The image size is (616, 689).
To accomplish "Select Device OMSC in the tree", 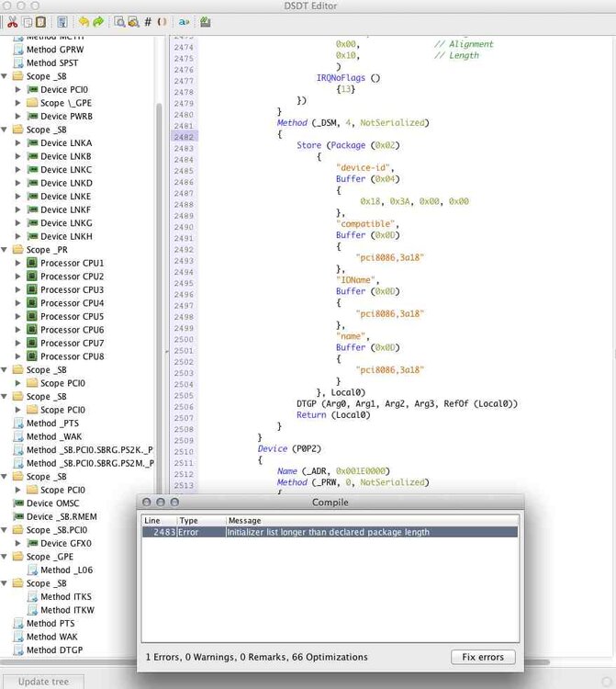I will 51,503.
